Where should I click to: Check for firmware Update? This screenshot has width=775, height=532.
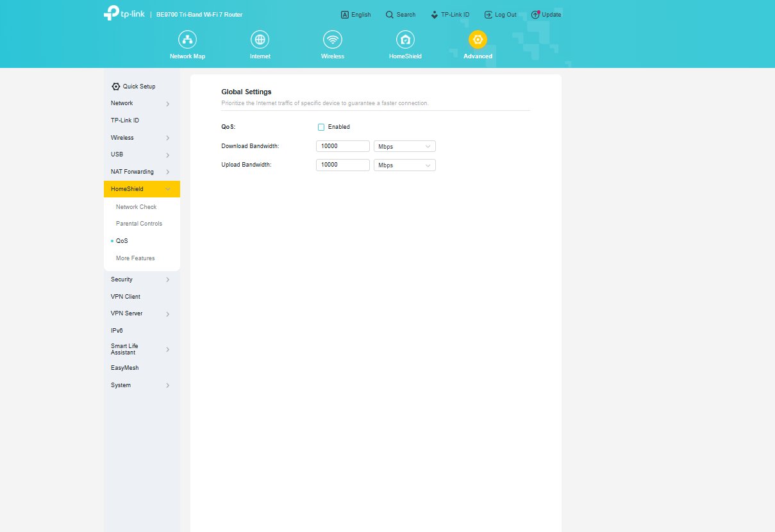pos(546,14)
